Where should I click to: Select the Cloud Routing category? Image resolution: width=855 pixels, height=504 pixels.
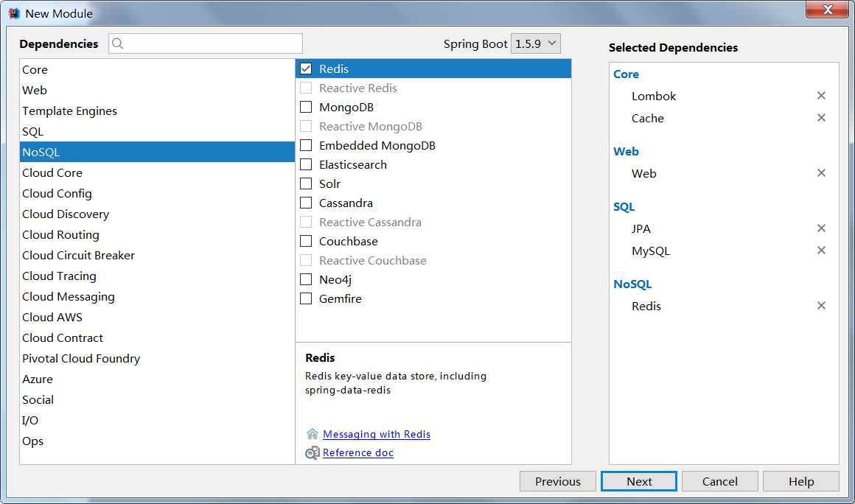[157, 235]
